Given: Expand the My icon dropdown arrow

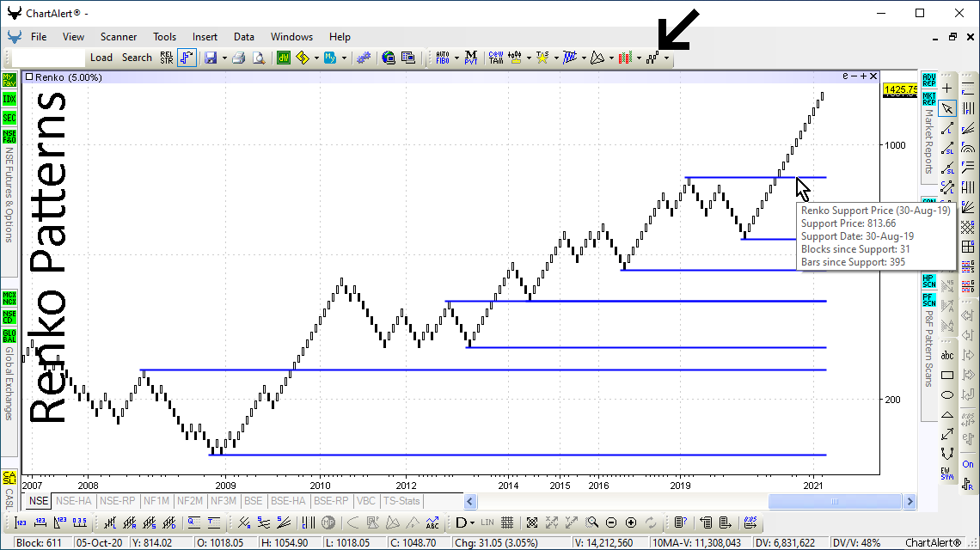Looking at the screenshot, I should pyautogui.click(x=344, y=58).
